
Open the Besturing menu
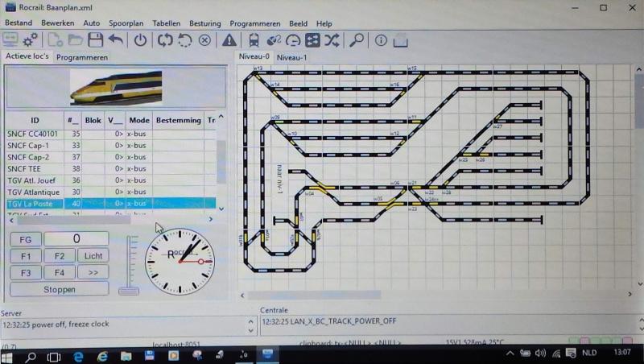coord(205,23)
